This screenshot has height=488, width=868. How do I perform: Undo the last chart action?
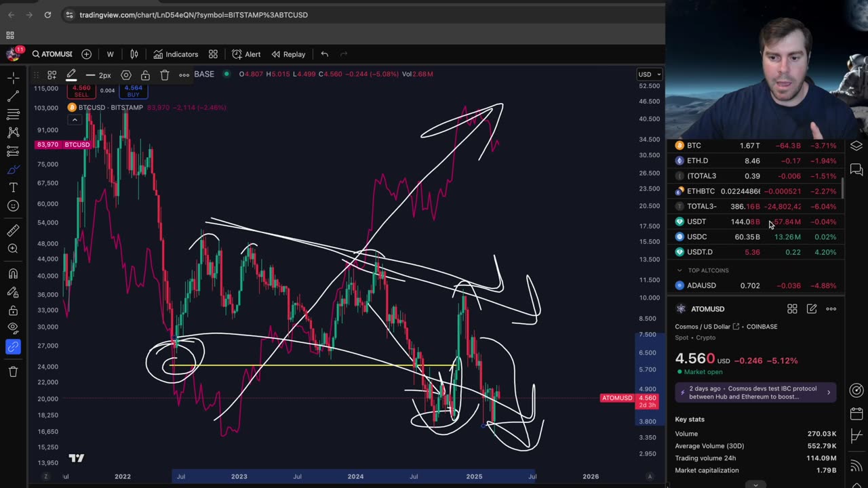pyautogui.click(x=324, y=54)
